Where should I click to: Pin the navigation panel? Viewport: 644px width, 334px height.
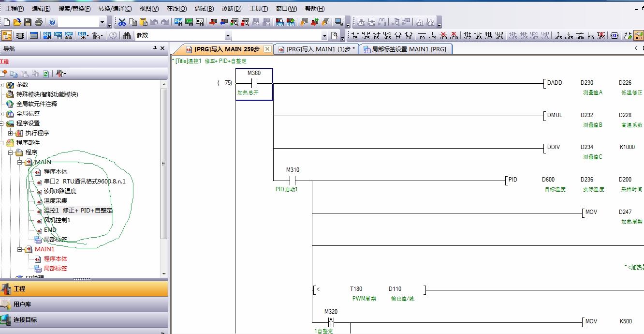click(x=155, y=48)
